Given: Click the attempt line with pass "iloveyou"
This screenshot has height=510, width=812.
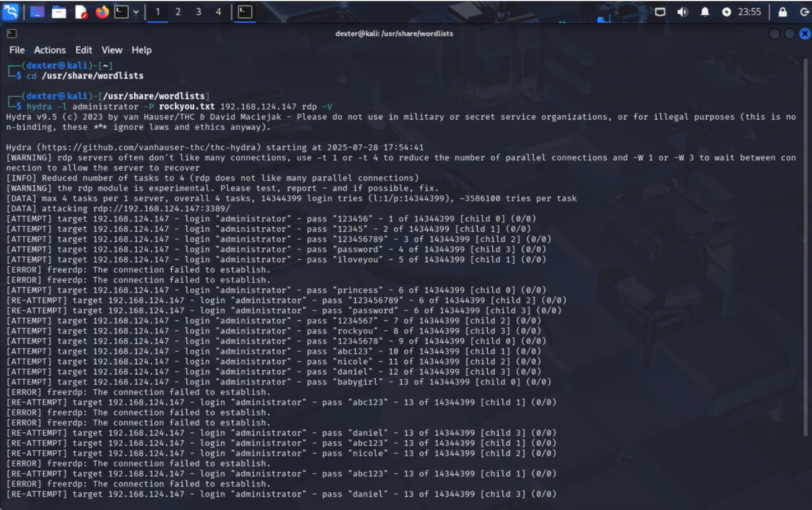Looking at the screenshot, I should (276, 260).
